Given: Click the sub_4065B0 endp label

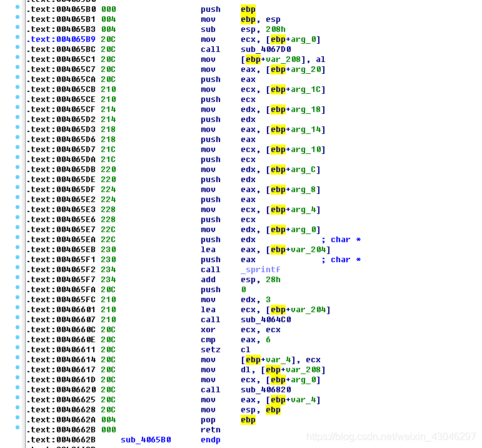Looking at the screenshot, I should 146,440.
